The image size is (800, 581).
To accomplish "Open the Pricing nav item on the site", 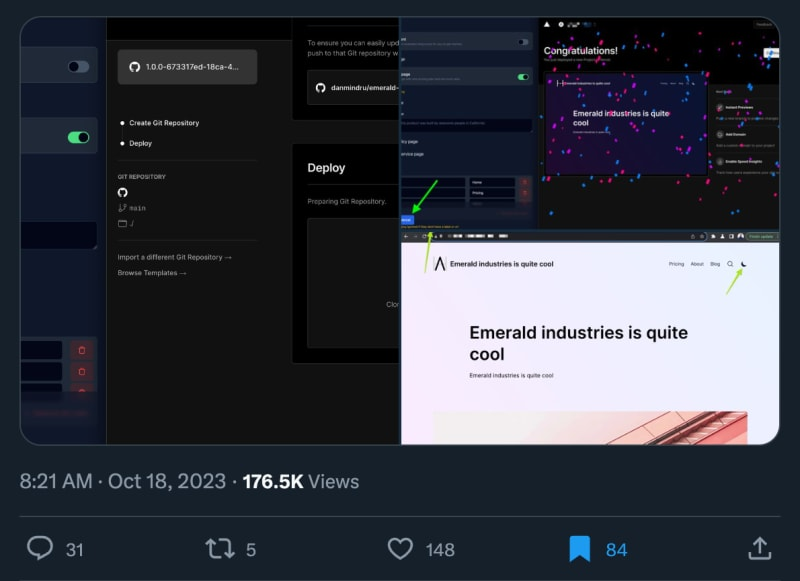I will (676, 264).
